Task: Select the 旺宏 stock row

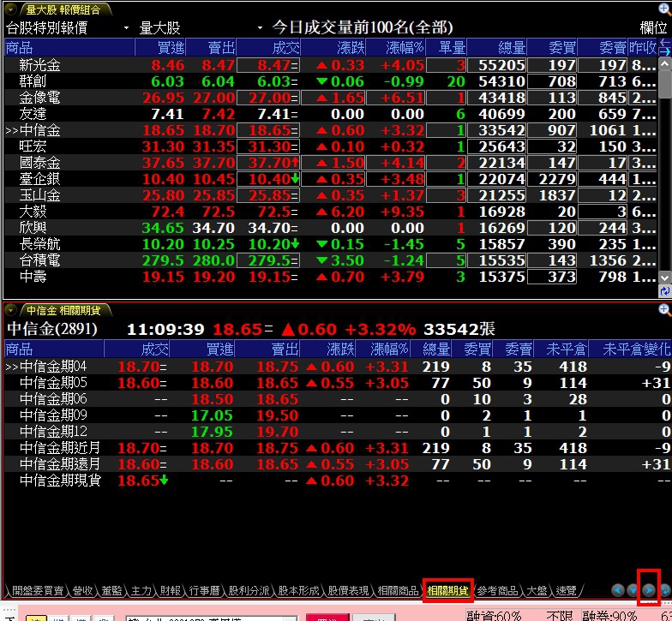Action: (x=331, y=146)
